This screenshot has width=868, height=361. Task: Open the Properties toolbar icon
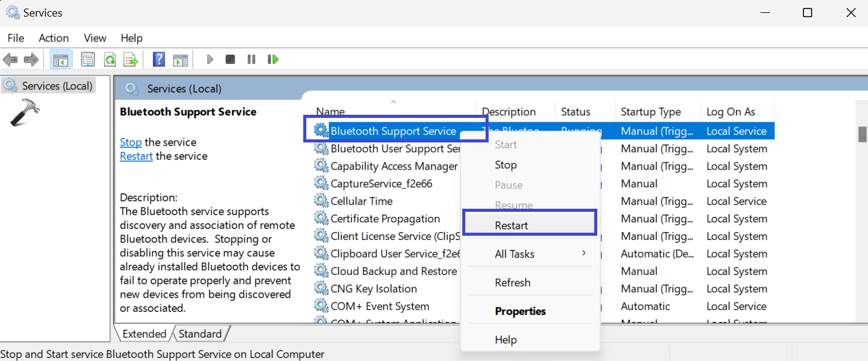pos(88,60)
